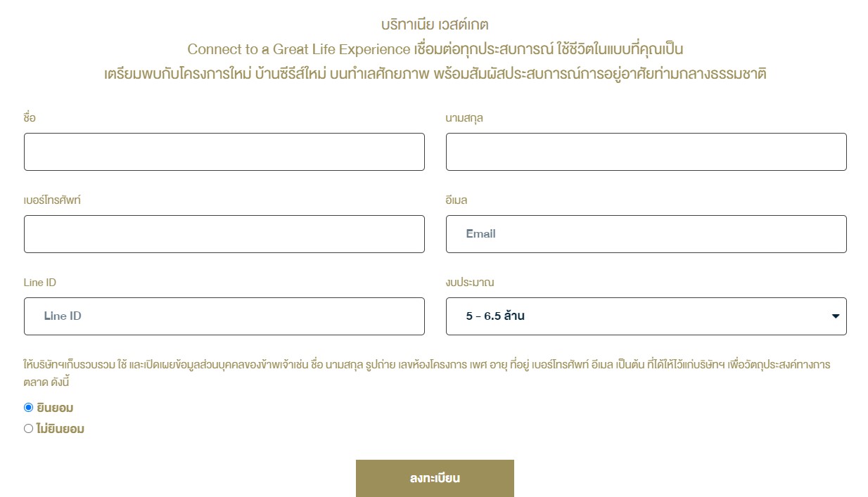Click the Email input field
Image resolution: width=868 pixels, height=497 pixels.
[x=646, y=234]
